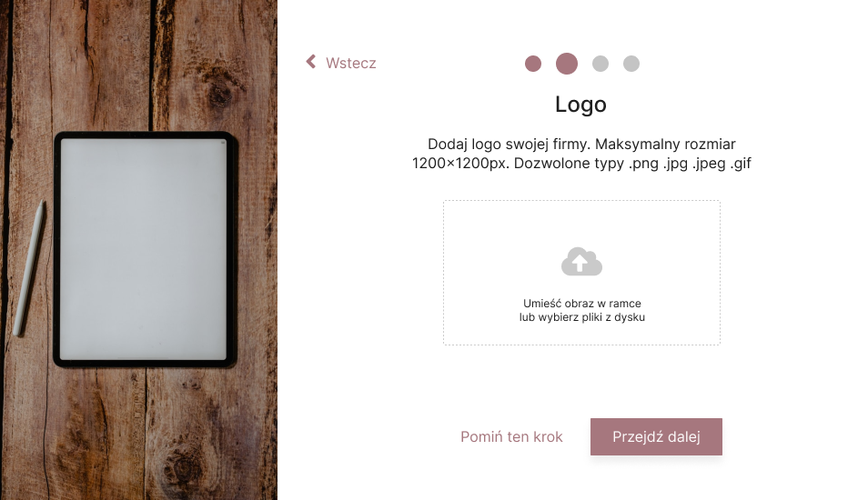Viewport: 868px width, 500px height.
Task: Jump to the third gray step dot
Action: [601, 64]
